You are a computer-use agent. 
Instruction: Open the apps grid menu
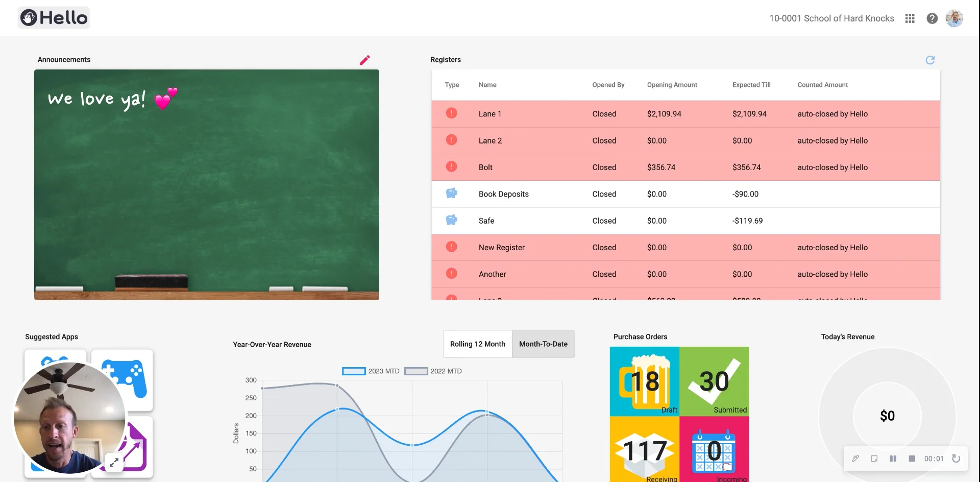pyautogui.click(x=910, y=18)
